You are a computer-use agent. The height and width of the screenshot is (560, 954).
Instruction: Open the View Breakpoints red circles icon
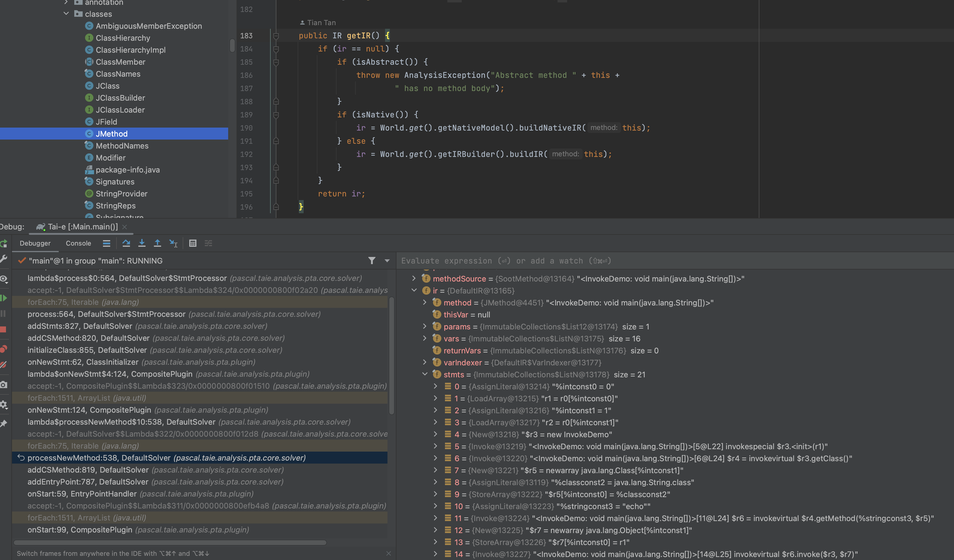(3, 349)
